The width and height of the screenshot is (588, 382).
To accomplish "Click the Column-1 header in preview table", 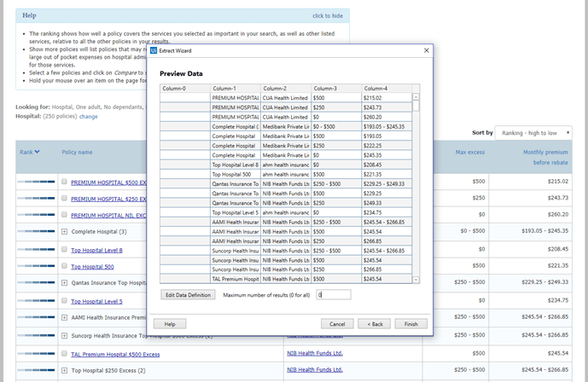I will point(236,88).
